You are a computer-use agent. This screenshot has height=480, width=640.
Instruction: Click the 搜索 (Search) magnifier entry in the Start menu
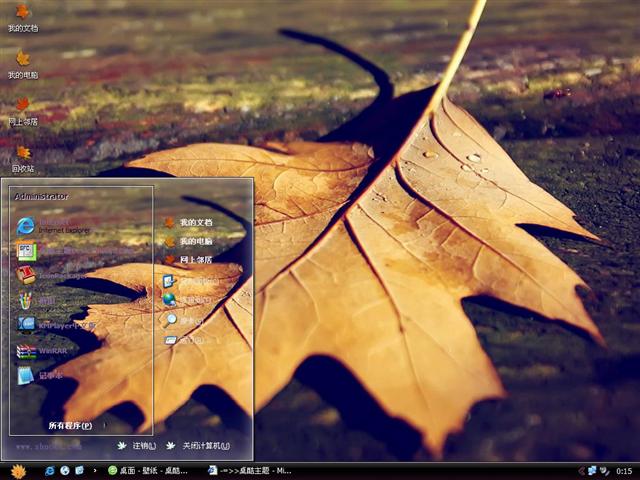(x=185, y=320)
